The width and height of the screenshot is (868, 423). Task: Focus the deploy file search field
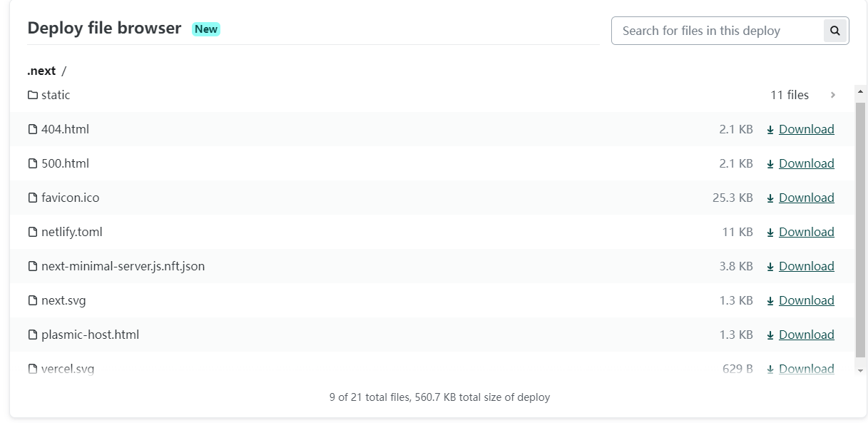coord(717,31)
